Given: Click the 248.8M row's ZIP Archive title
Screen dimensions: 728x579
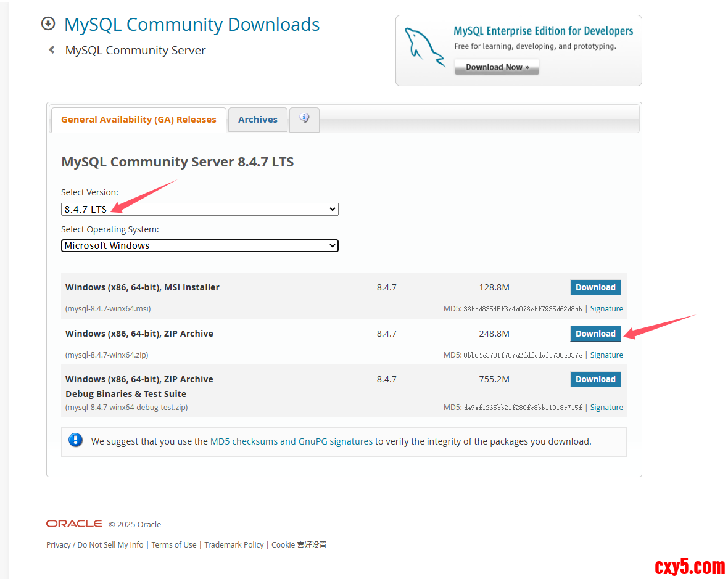Looking at the screenshot, I should 139,334.
